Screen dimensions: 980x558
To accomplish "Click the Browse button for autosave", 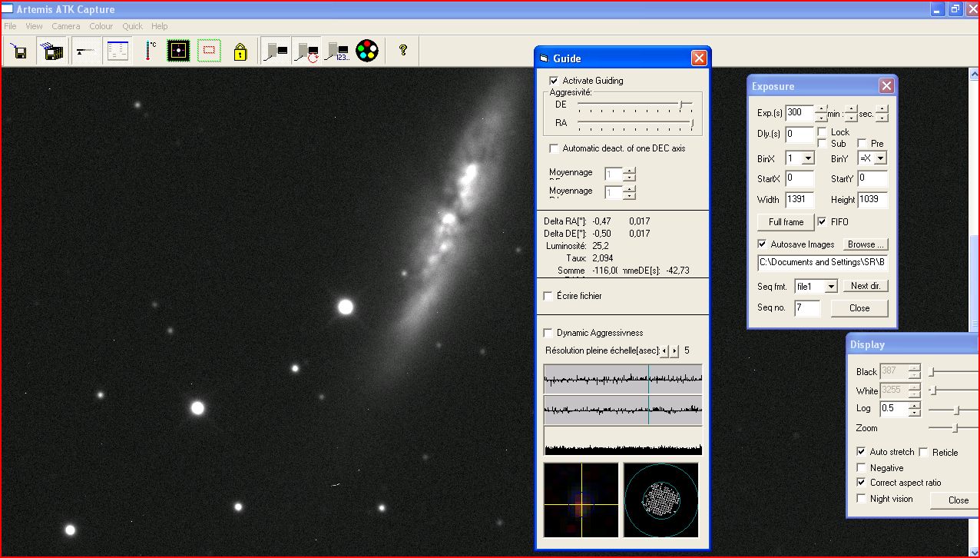I will point(866,244).
